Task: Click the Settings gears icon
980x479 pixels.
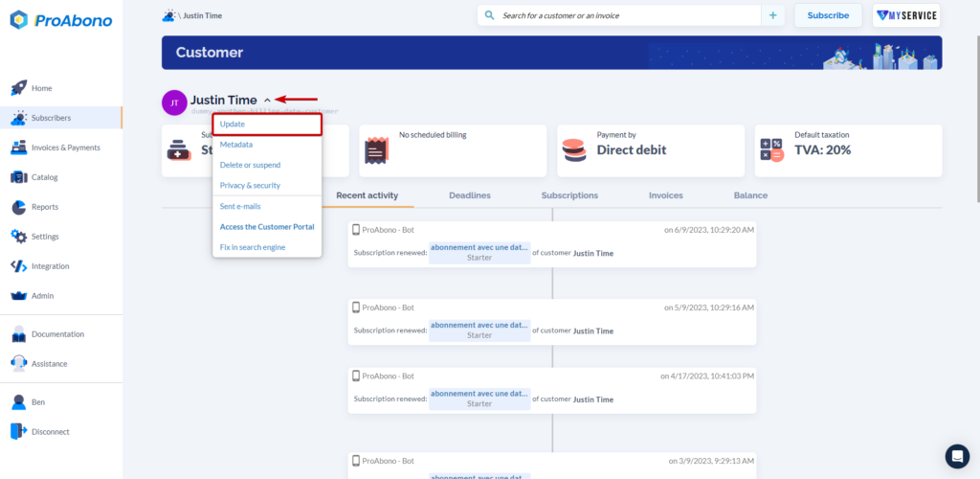Action: coord(19,237)
